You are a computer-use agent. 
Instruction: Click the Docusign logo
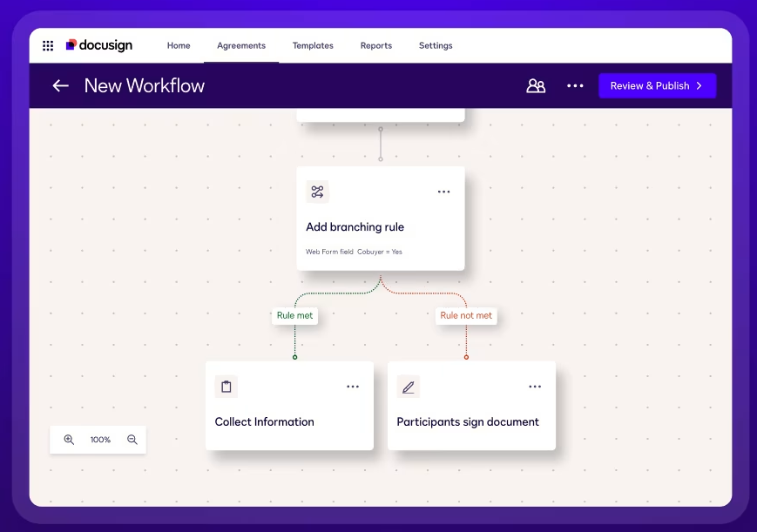(99, 45)
